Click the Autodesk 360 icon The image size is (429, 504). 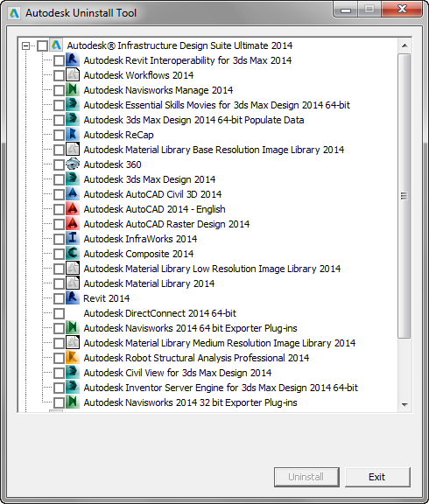click(73, 164)
